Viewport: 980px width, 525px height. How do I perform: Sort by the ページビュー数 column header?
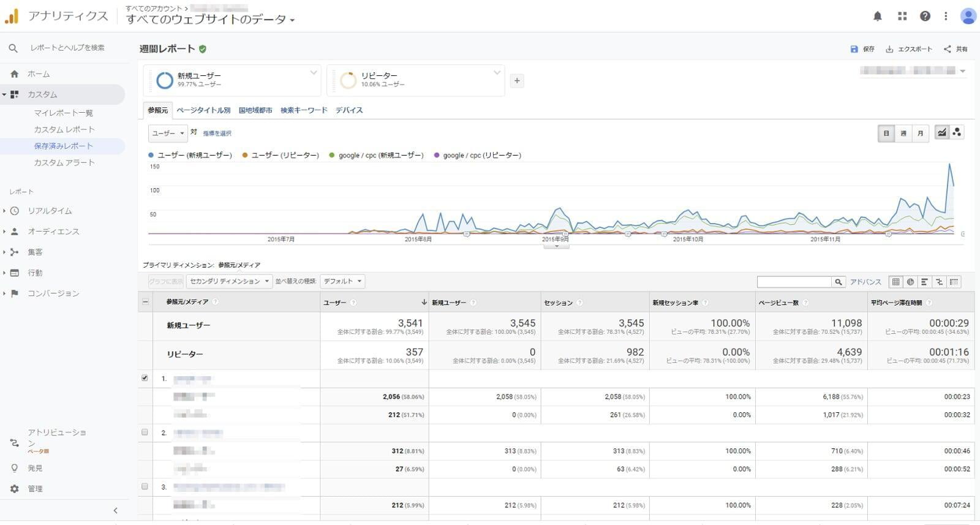pyautogui.click(x=778, y=303)
